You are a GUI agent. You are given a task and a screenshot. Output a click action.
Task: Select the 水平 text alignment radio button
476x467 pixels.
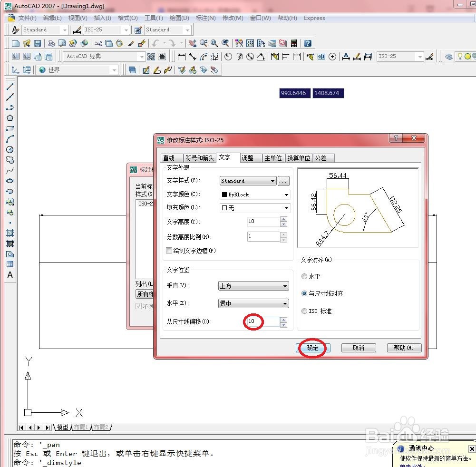click(304, 276)
